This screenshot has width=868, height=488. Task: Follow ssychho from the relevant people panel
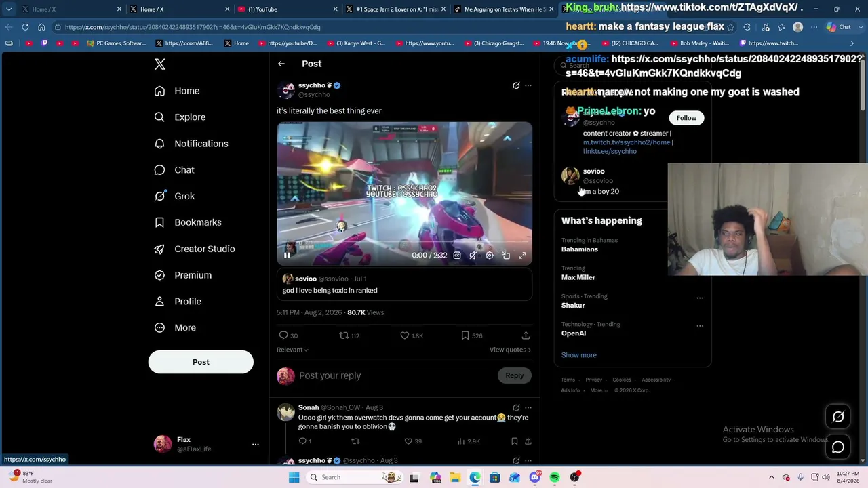(686, 118)
